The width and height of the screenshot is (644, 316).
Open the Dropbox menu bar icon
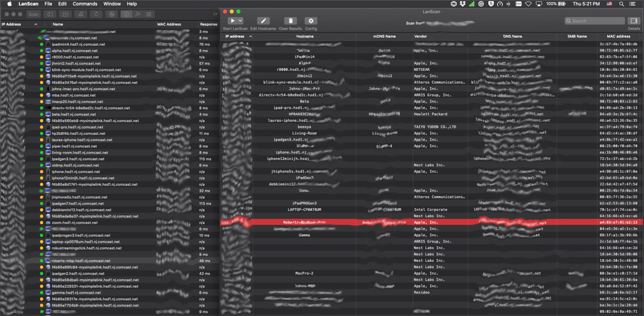pos(463,4)
